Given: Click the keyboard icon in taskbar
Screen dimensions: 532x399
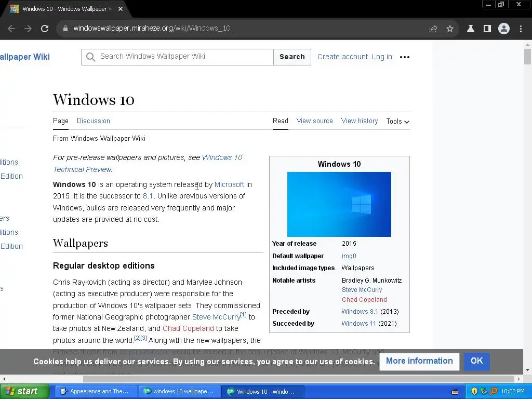Looking at the screenshot, I should coord(455,392).
